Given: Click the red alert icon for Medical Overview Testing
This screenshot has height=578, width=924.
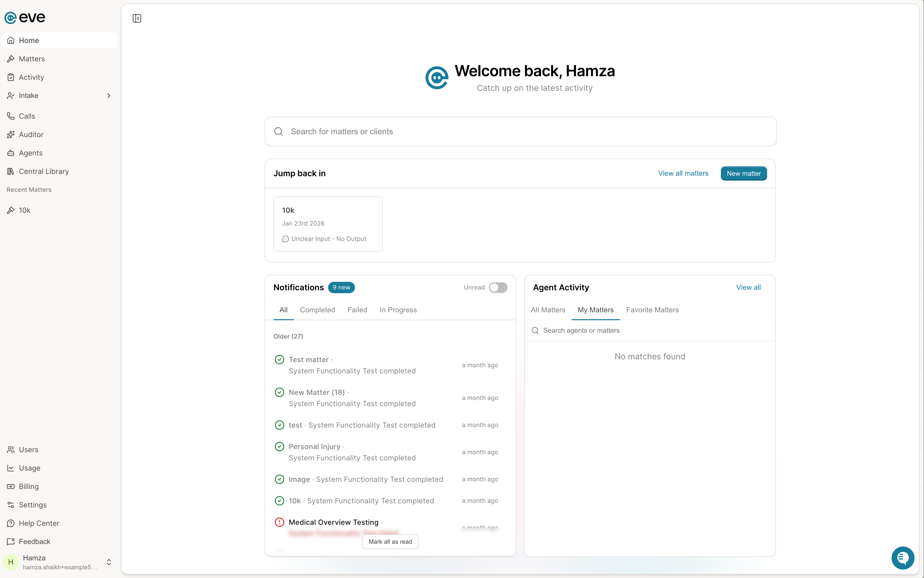Looking at the screenshot, I should (280, 522).
